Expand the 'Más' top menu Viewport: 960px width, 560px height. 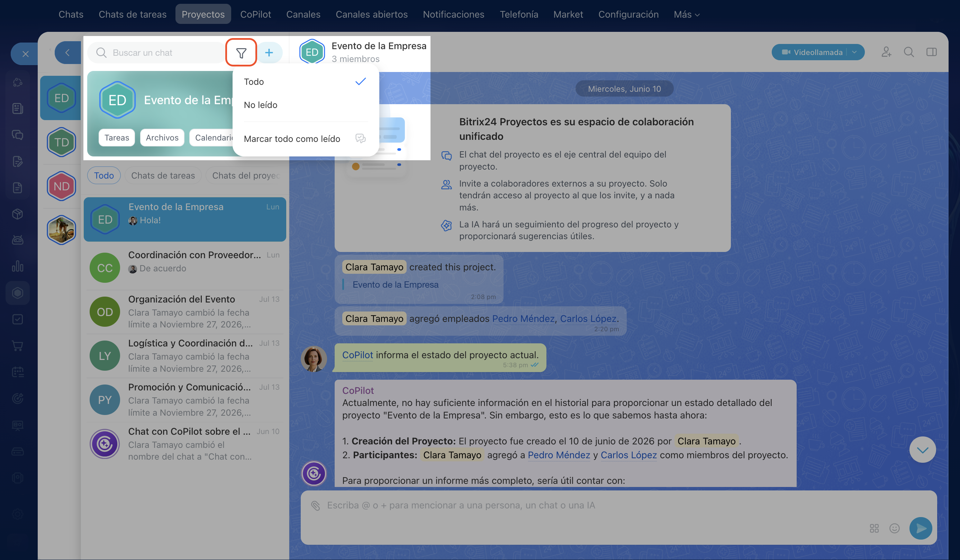coord(687,15)
